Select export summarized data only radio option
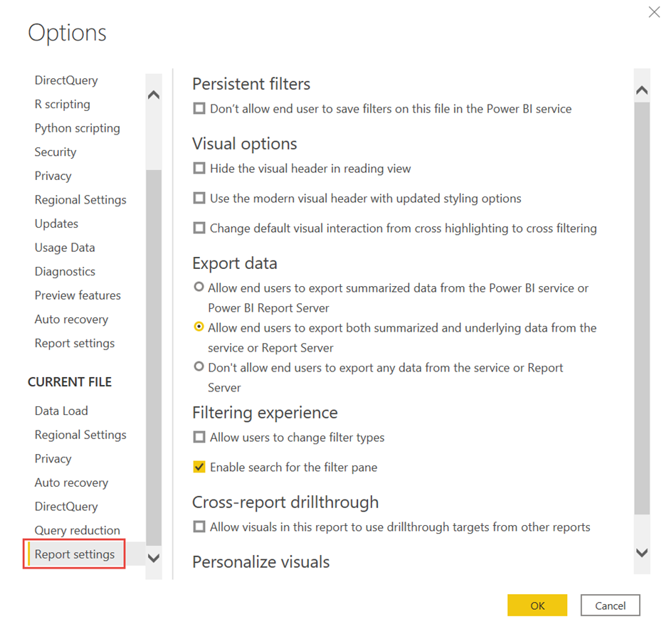The height and width of the screenshot is (644, 669). (x=199, y=287)
